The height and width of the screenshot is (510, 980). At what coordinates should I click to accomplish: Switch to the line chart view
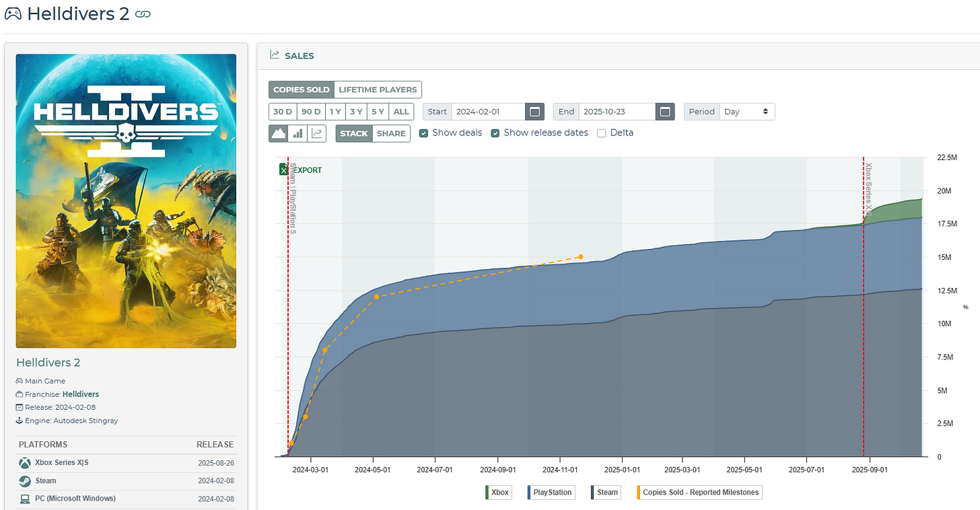coord(316,133)
